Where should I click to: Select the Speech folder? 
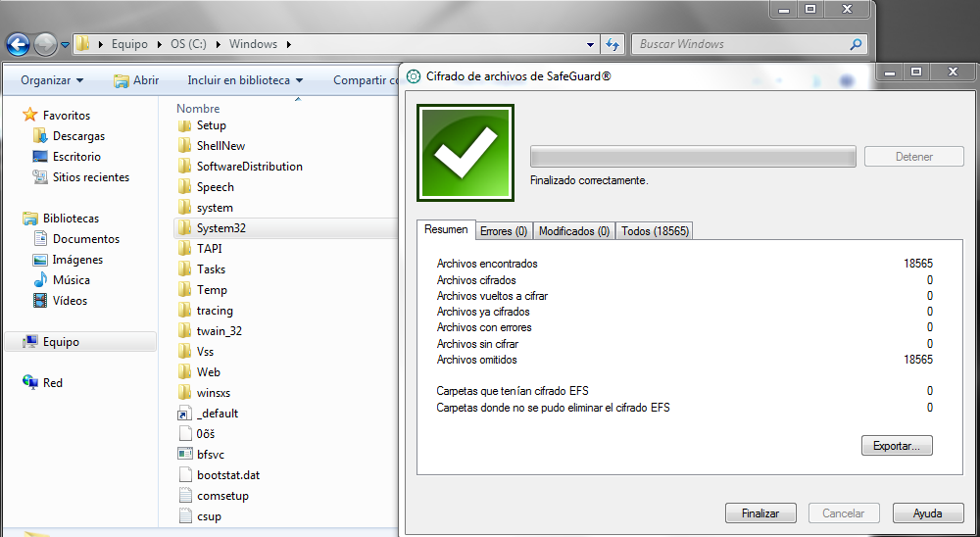coord(215,187)
